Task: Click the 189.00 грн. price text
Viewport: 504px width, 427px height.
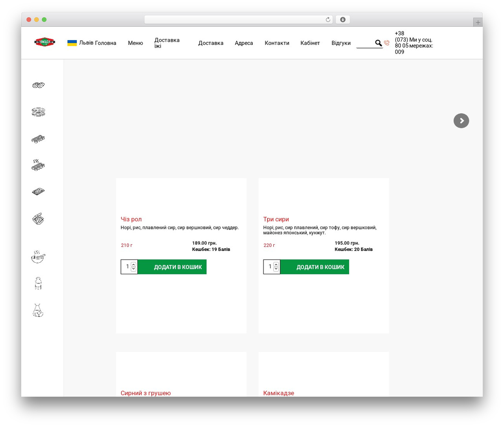Action: coord(204,243)
